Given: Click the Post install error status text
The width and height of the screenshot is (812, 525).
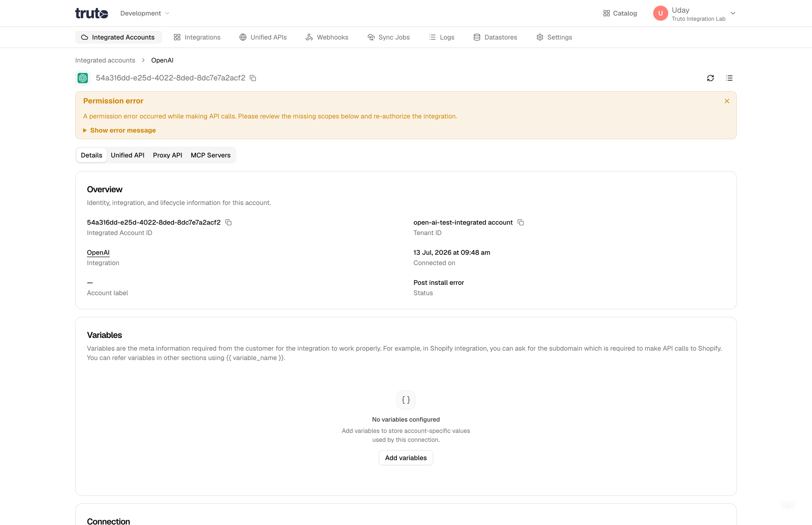Looking at the screenshot, I should [438, 283].
